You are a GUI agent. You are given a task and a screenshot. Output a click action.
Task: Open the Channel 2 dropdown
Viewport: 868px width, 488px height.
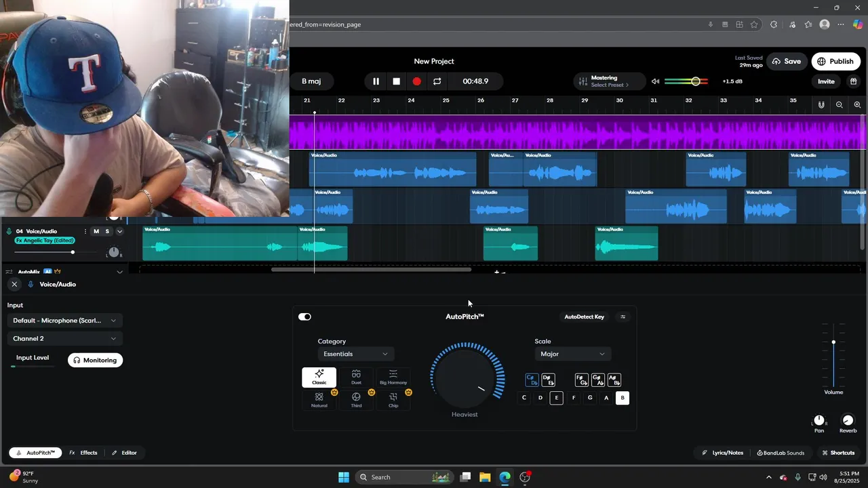click(x=64, y=338)
